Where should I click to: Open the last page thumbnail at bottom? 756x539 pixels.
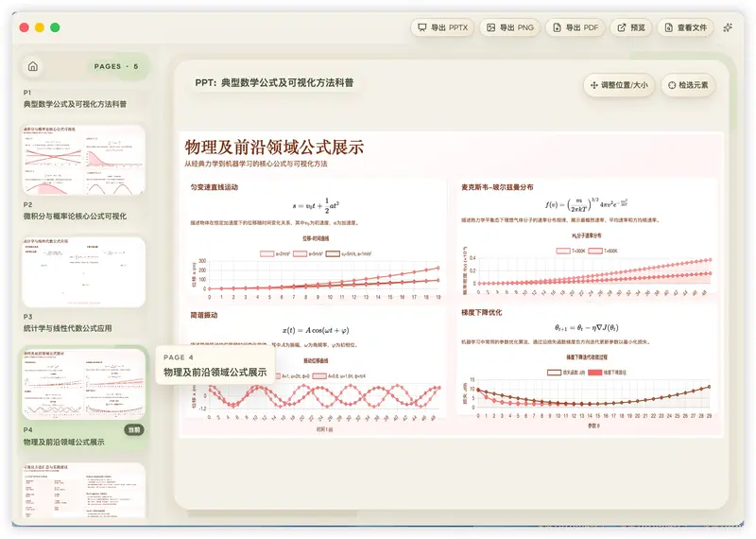pos(83,490)
